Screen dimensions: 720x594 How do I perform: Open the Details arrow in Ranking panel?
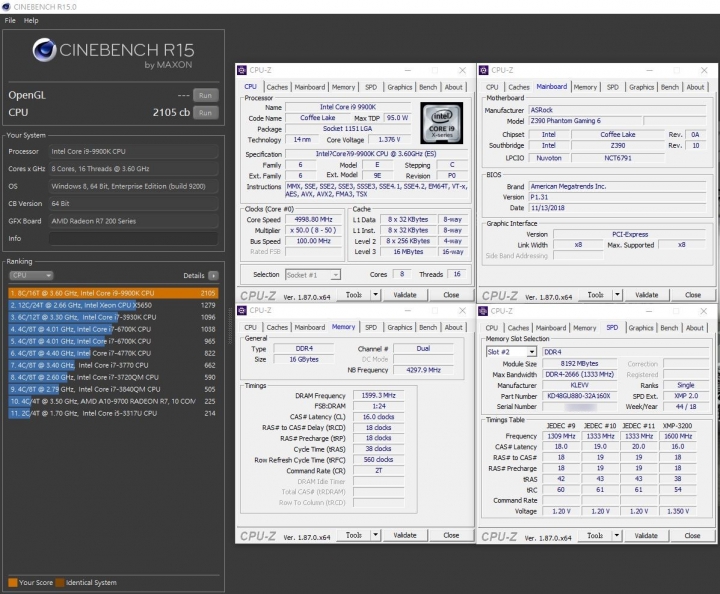214,275
